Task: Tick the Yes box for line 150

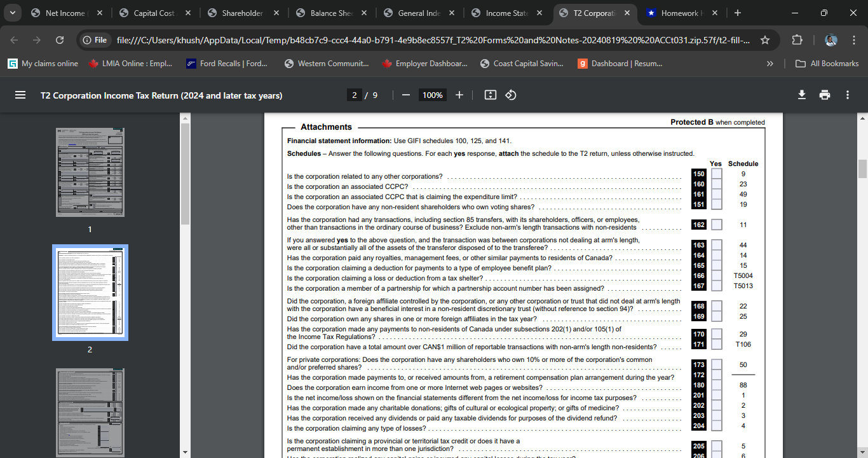Action: point(716,174)
